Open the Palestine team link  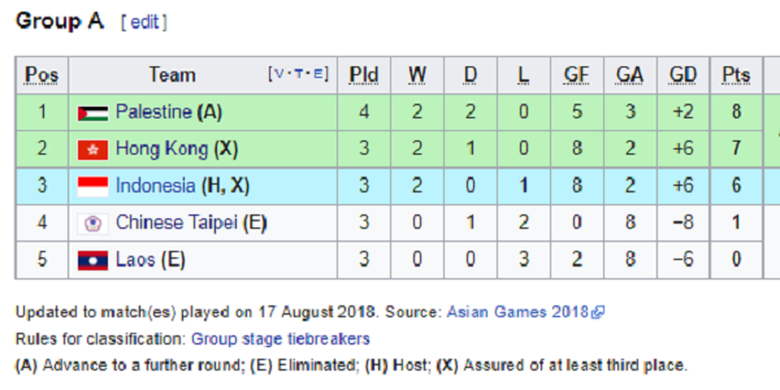coord(154,111)
